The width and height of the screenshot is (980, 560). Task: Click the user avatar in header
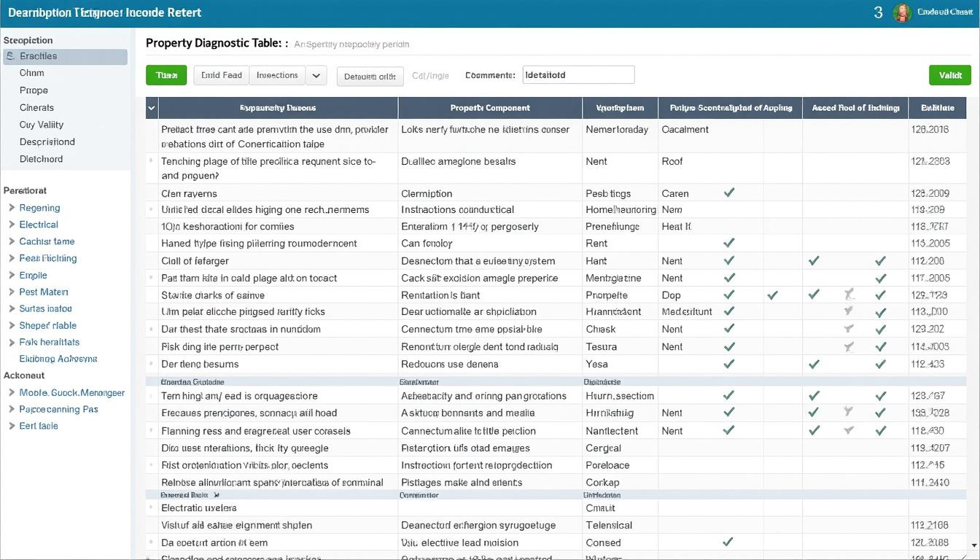pos(902,12)
